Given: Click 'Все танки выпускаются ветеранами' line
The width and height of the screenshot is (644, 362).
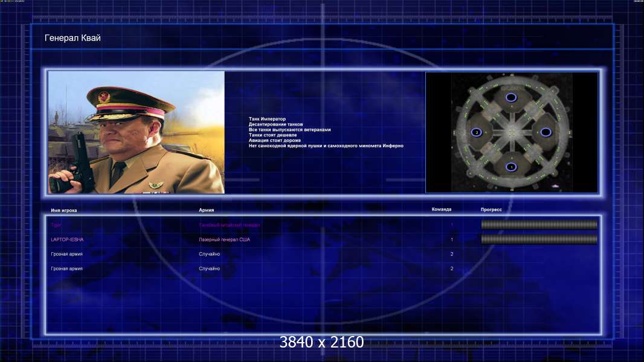Looking at the screenshot, I should tap(289, 130).
